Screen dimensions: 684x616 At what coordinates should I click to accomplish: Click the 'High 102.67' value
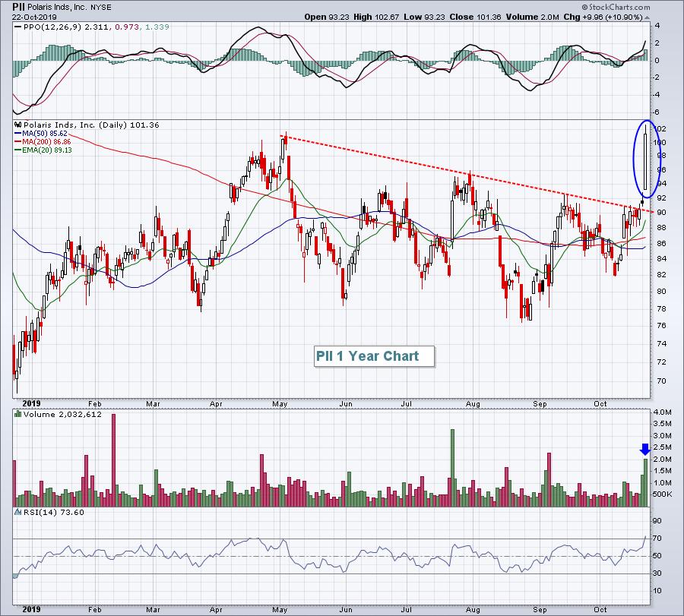click(x=376, y=17)
